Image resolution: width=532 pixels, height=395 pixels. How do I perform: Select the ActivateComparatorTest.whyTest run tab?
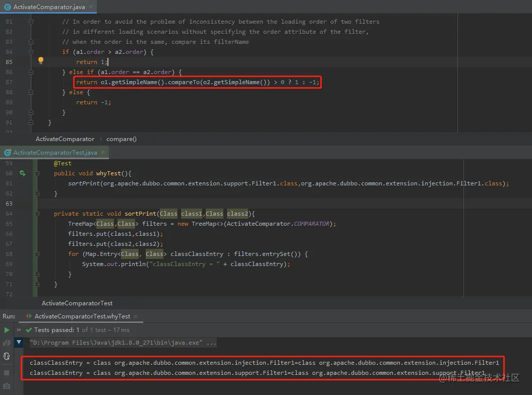point(82,316)
